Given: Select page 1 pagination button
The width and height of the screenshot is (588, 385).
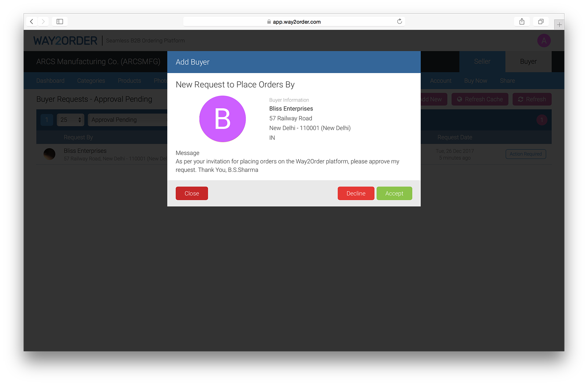Looking at the screenshot, I should point(47,120).
